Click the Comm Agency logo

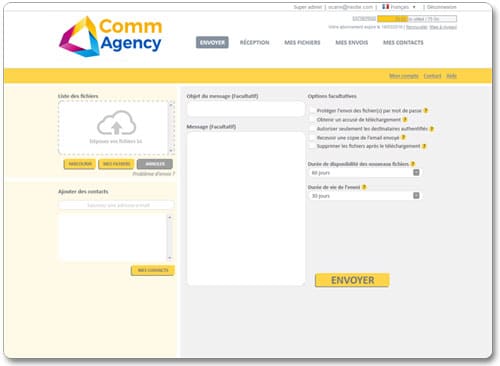coord(110,37)
